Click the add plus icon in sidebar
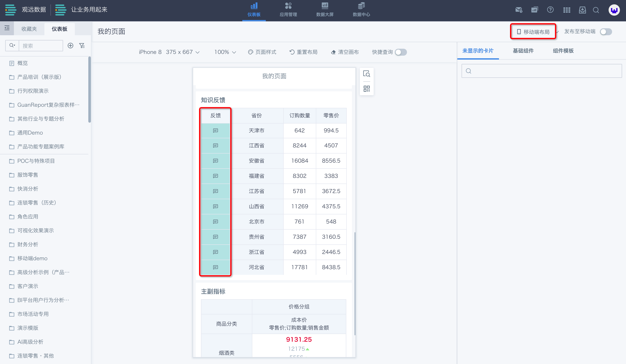The image size is (626, 364). click(70, 46)
